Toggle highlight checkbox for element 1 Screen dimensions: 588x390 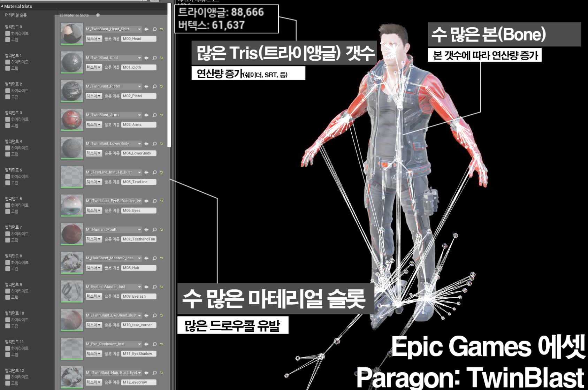(8, 62)
